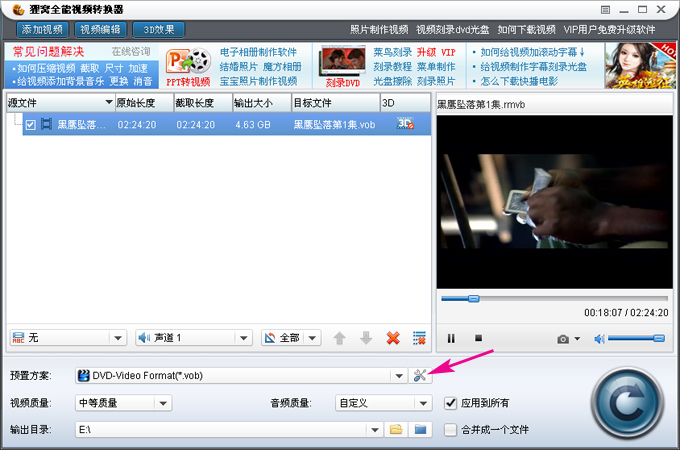Open 音频质量 dropdown
Screen dimensions: 680x450
[x=423, y=403]
